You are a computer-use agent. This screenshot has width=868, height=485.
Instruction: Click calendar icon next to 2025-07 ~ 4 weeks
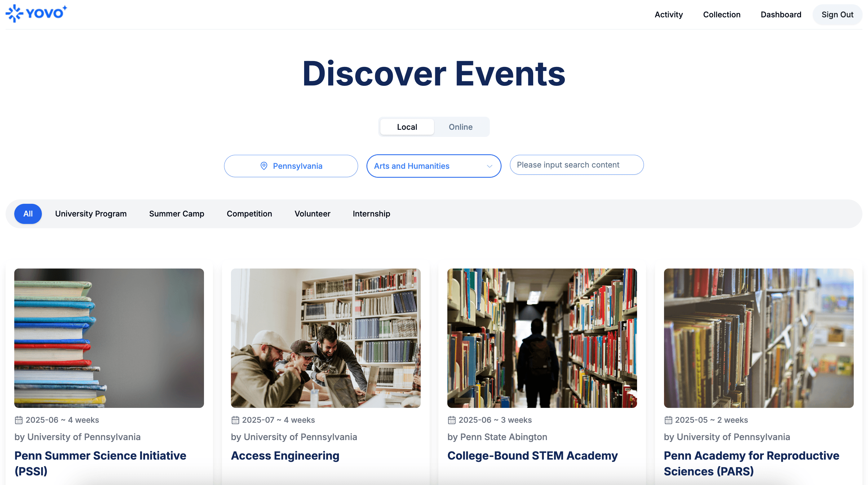click(x=235, y=420)
